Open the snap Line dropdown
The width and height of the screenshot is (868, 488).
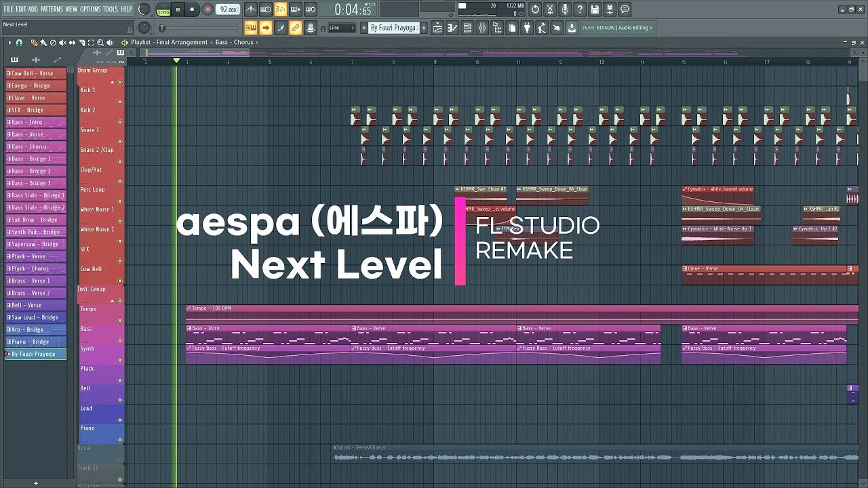pyautogui.click(x=341, y=28)
